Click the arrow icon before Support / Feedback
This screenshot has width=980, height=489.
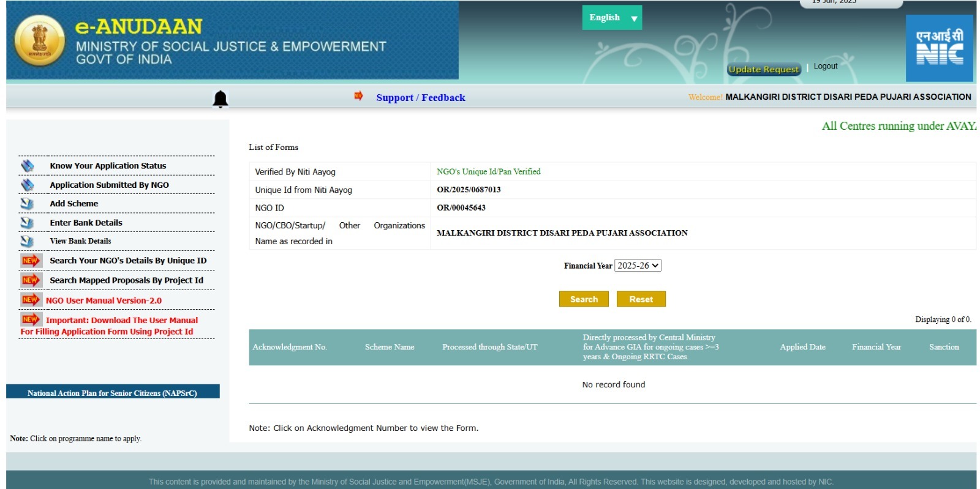pyautogui.click(x=358, y=96)
